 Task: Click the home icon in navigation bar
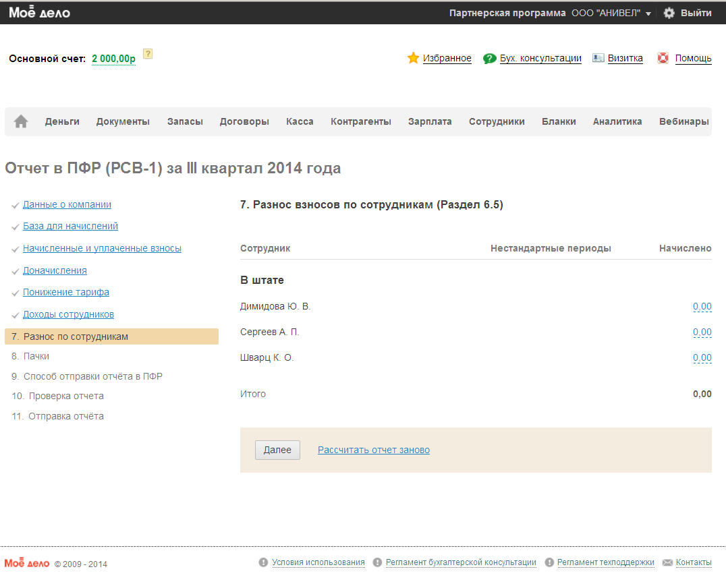click(21, 121)
